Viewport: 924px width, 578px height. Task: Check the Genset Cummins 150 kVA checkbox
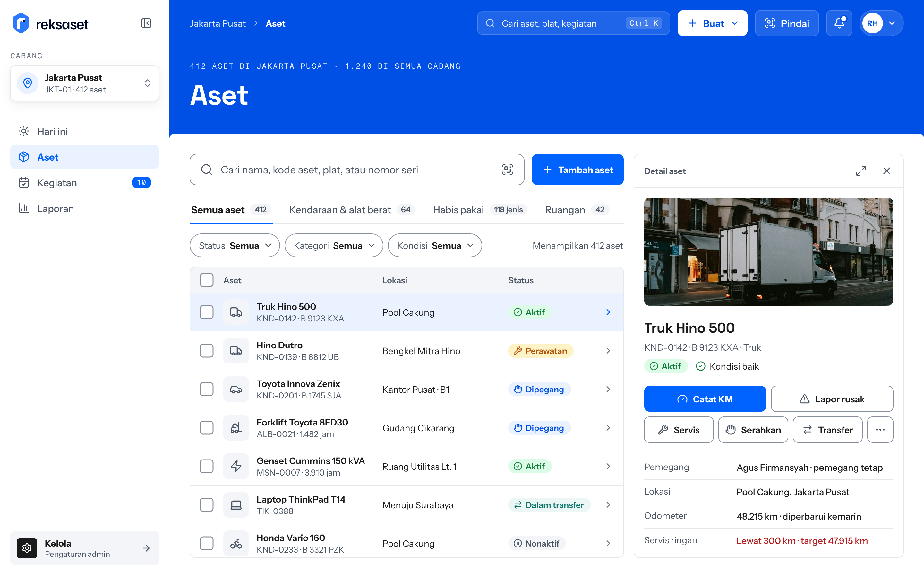coord(207,466)
